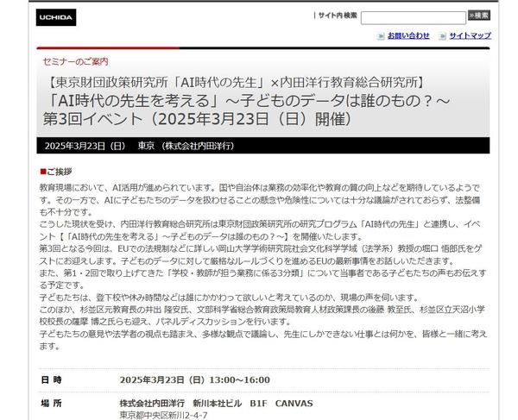Click the セミナーのご案内 heading text
Screen dimensions: 518x420
pyautogui.click(x=75, y=62)
